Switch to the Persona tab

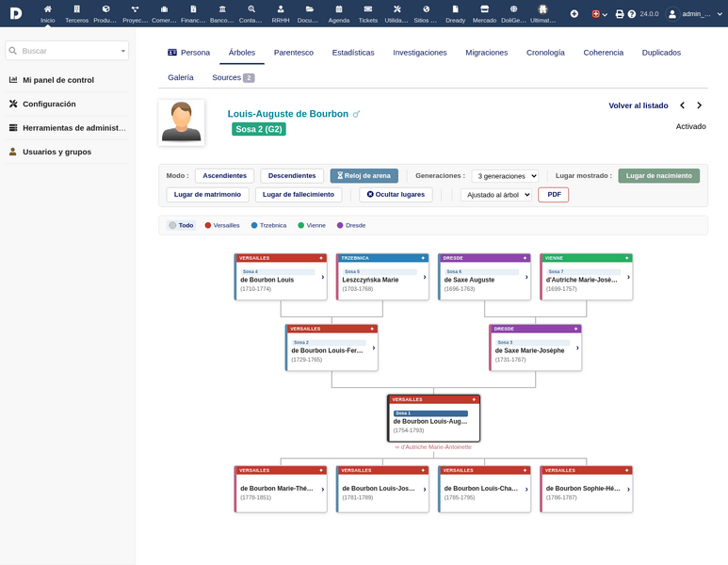(188, 53)
